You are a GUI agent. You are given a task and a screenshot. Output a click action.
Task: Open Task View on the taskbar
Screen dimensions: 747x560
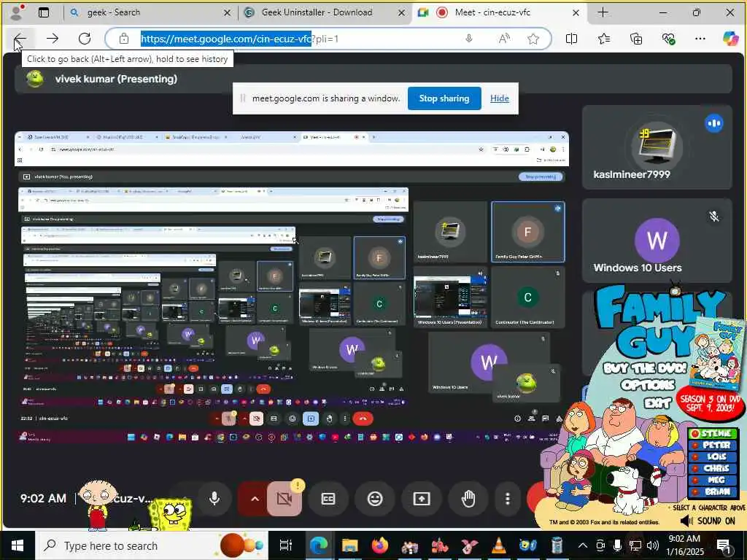[285, 545]
